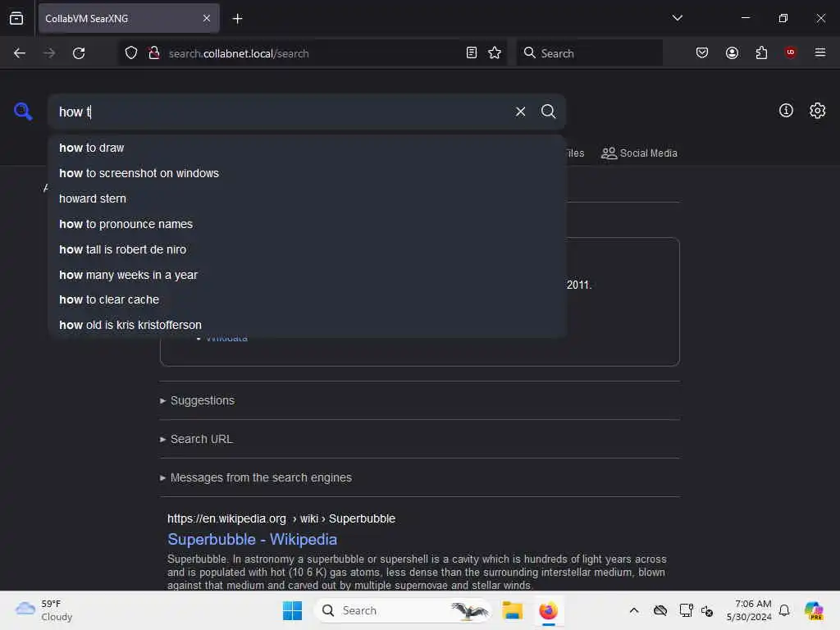Open Copilot preview icon in taskbar
840x630 pixels.
814,610
